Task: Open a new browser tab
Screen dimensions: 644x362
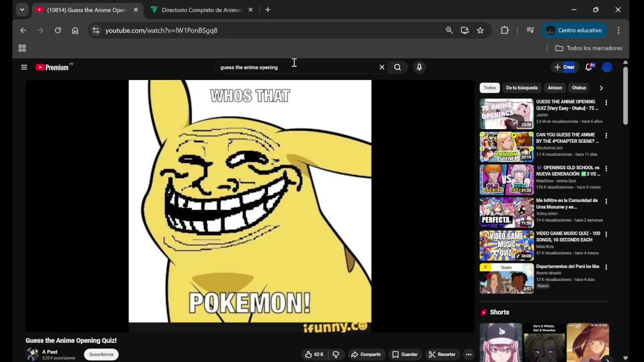Action: pos(268,10)
